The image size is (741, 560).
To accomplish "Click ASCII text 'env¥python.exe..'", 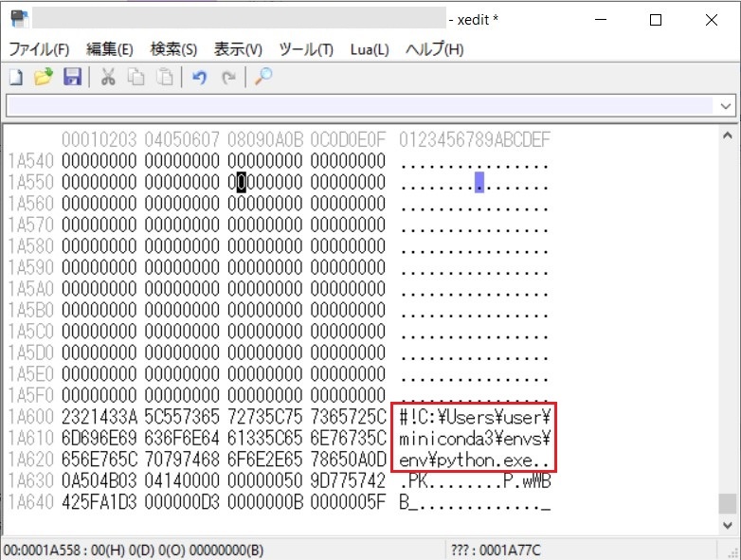I will coord(475,460).
